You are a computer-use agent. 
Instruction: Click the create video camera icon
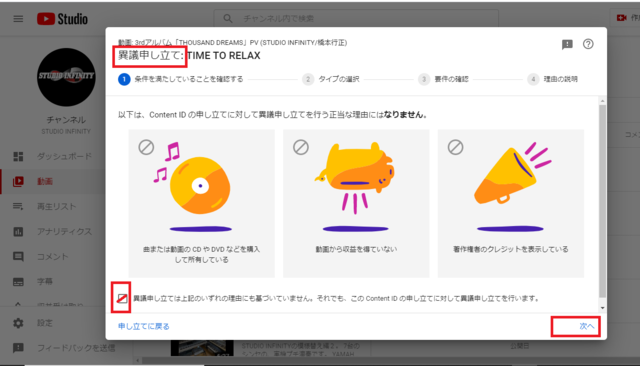[x=622, y=18]
